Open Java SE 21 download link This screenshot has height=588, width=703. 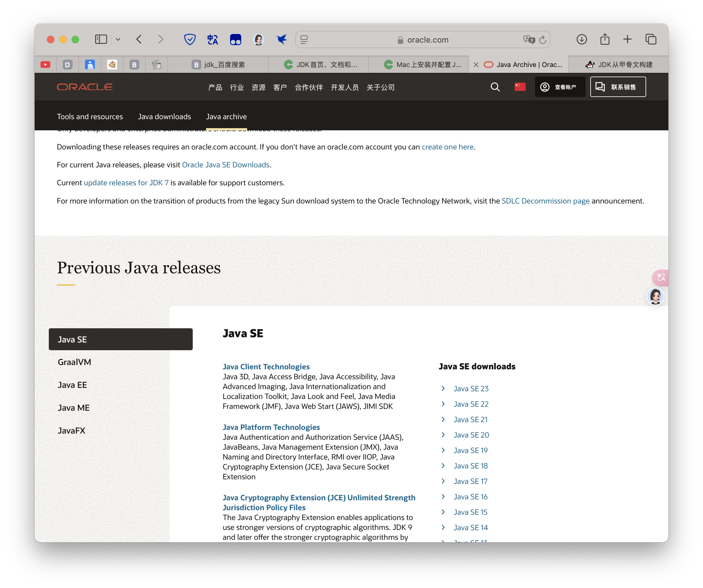[x=470, y=419]
